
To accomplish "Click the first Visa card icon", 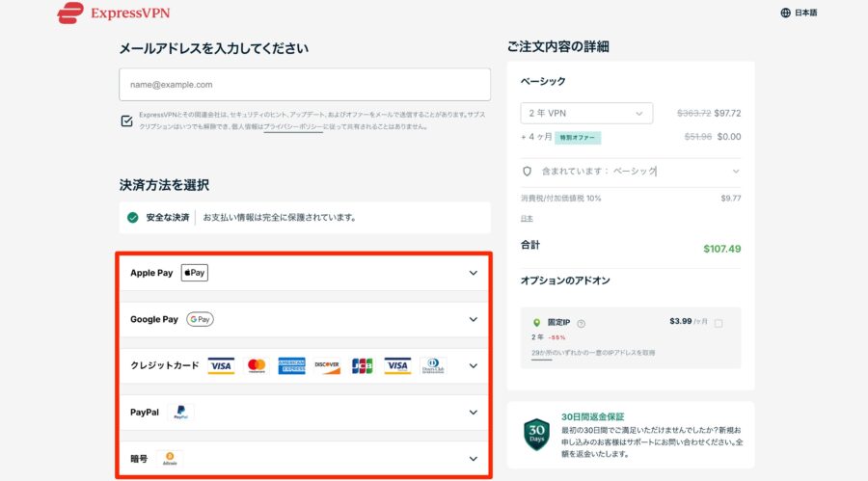I will pos(221,366).
